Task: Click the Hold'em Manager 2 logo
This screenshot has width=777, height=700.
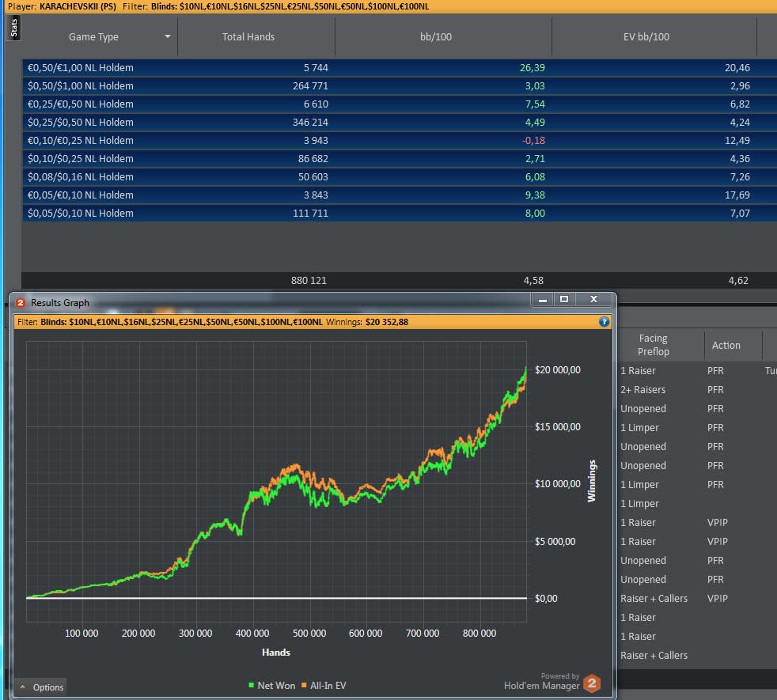Action: [592, 683]
